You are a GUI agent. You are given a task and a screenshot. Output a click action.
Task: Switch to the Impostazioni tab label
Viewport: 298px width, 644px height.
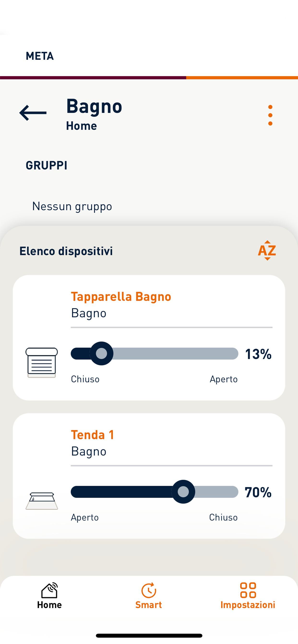pyautogui.click(x=248, y=605)
